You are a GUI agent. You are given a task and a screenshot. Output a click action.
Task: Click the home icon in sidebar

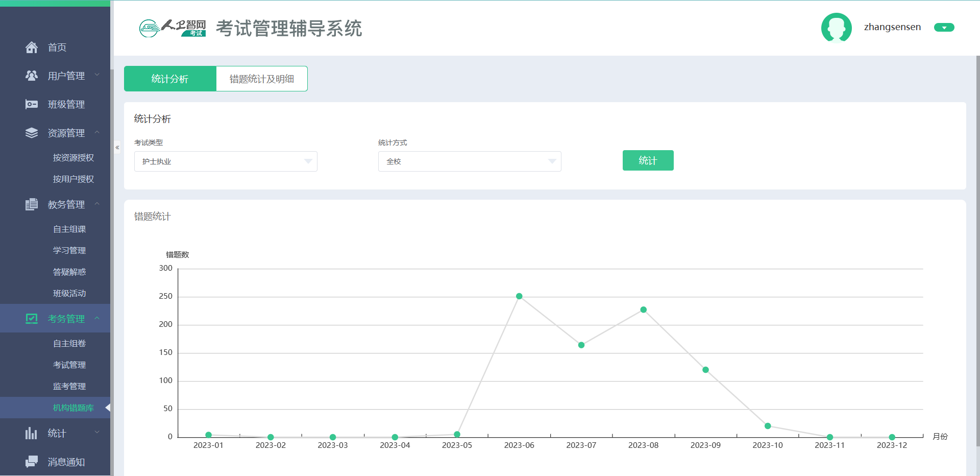pyautogui.click(x=32, y=47)
